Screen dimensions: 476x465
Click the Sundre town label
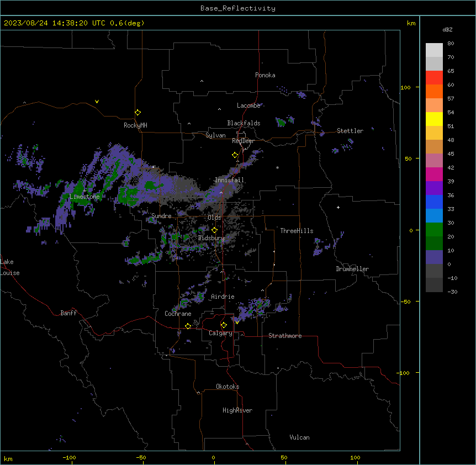pos(161,216)
